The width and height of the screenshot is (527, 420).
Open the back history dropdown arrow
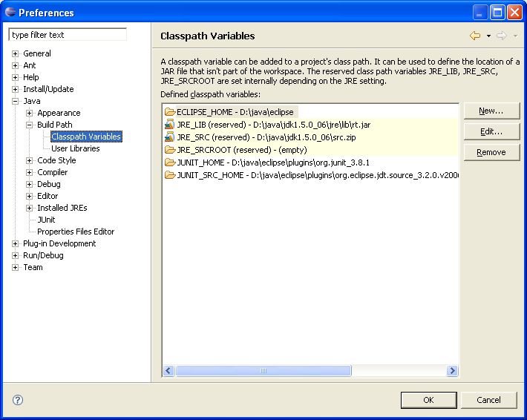coord(488,36)
